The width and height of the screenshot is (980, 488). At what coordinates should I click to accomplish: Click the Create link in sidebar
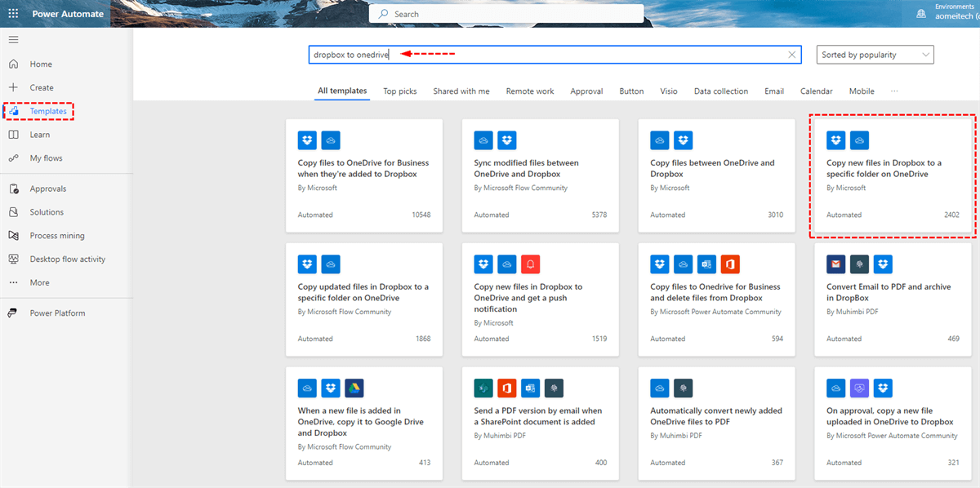click(42, 88)
